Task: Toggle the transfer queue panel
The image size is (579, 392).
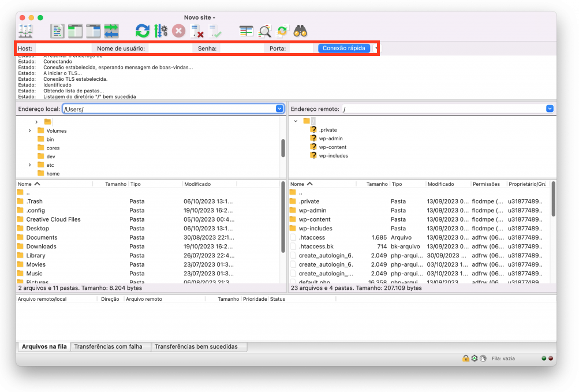Action: 112,31
